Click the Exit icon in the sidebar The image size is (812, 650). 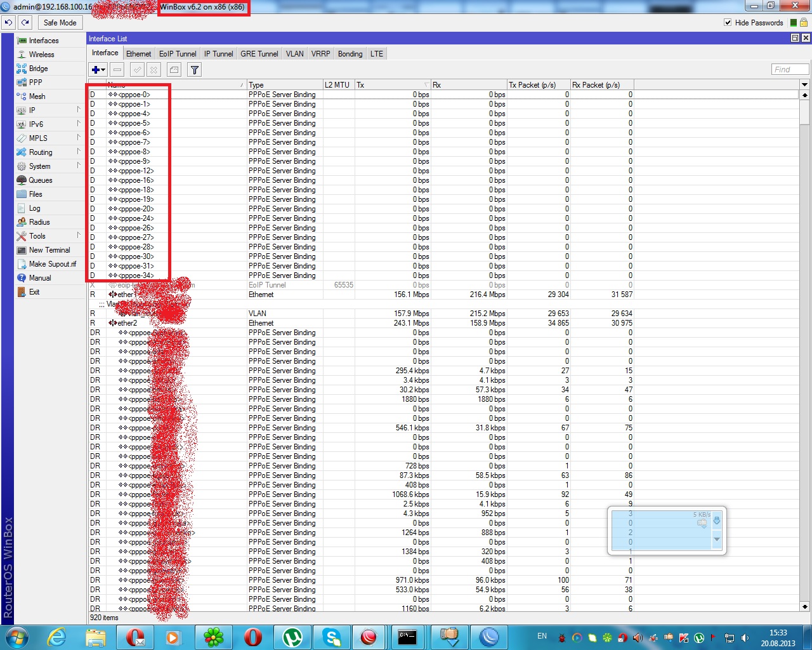tap(22, 292)
